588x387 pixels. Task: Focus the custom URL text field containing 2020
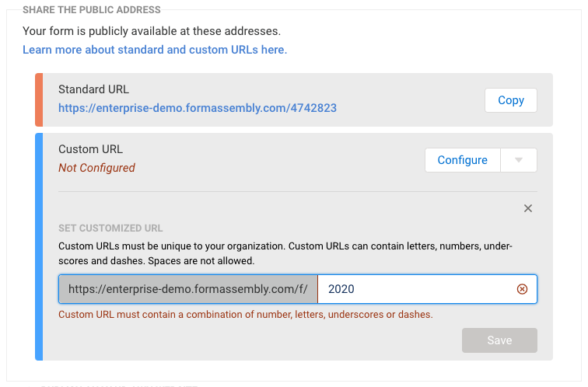[x=416, y=289]
